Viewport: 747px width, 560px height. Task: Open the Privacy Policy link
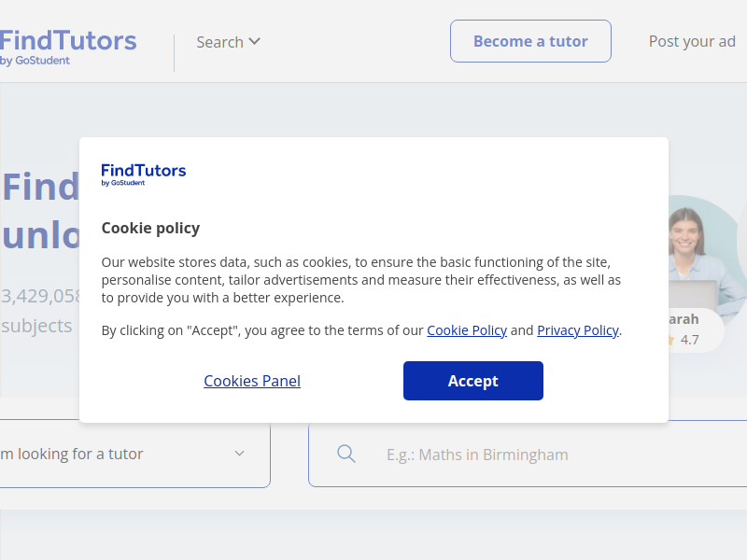pos(578,330)
